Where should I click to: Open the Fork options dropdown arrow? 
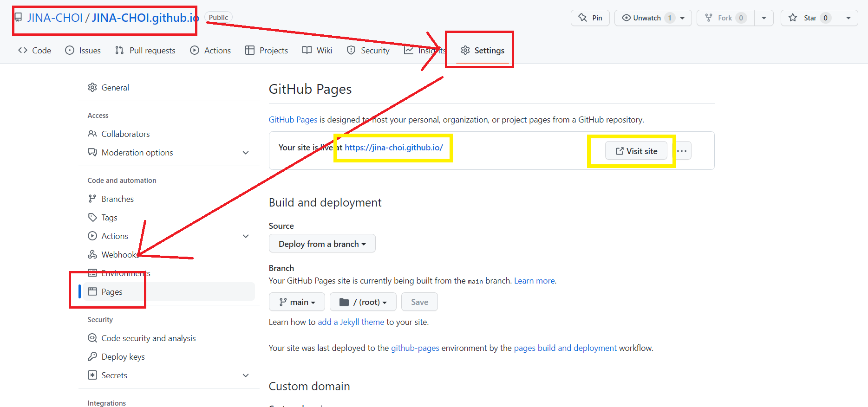[764, 18]
